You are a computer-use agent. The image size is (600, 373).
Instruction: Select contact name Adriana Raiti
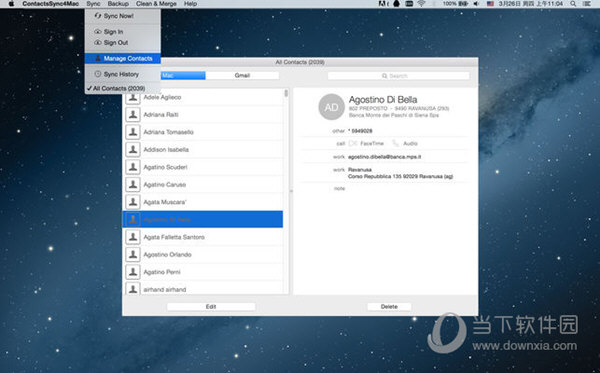pyautogui.click(x=161, y=114)
